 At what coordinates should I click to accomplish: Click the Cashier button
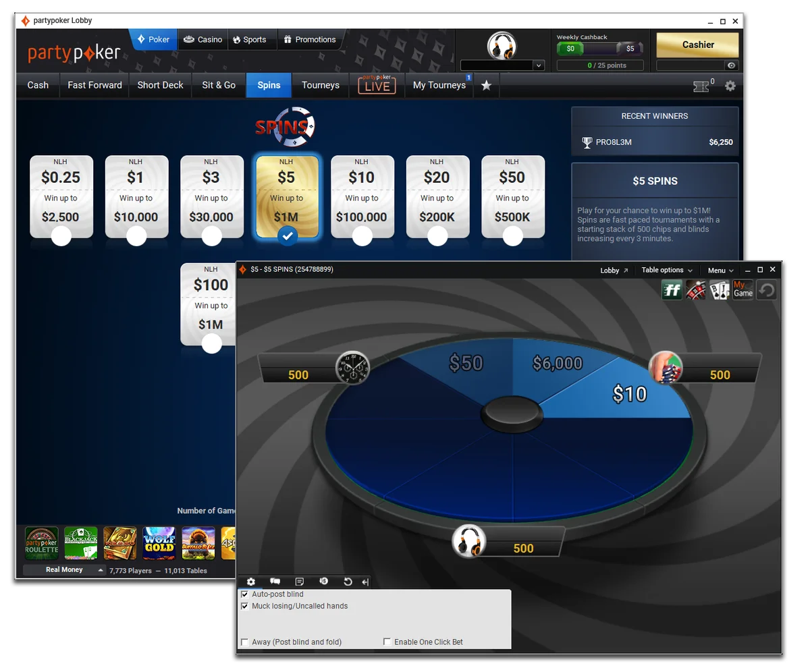[x=697, y=45]
